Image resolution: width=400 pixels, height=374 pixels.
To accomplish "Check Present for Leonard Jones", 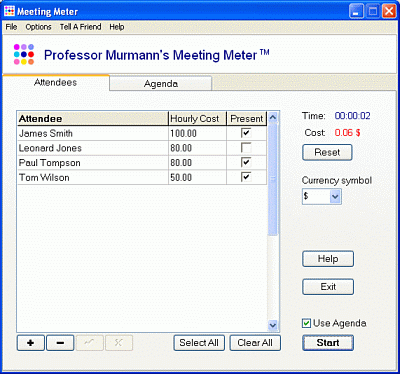I will [x=246, y=148].
